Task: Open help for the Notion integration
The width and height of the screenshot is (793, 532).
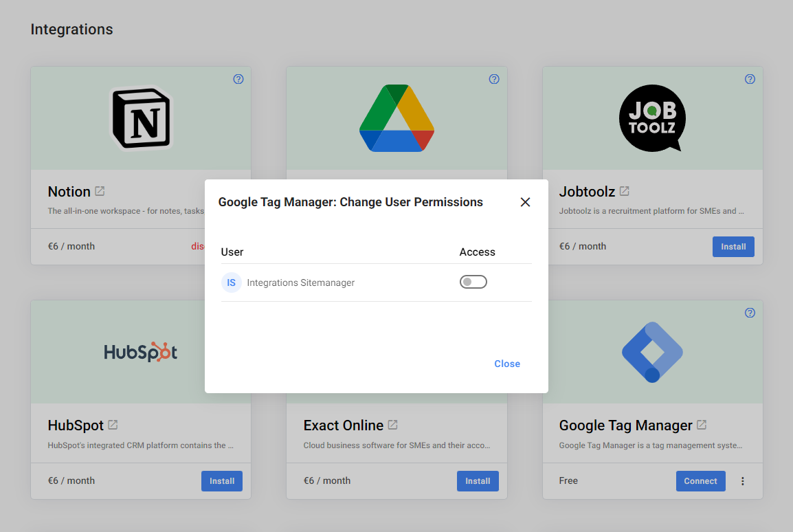Action: pyautogui.click(x=238, y=79)
